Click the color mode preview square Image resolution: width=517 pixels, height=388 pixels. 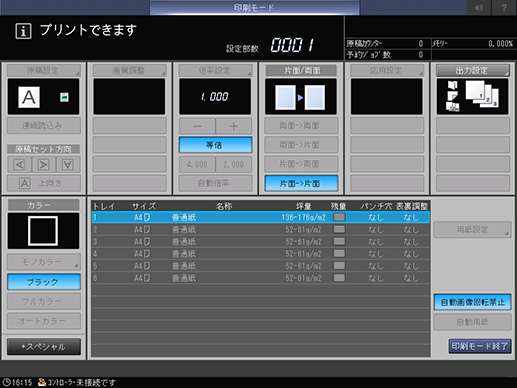[x=43, y=231]
